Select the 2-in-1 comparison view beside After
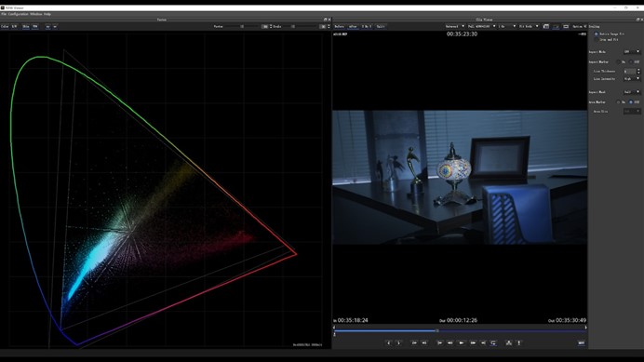Screen dimensions: 644x362 tap(367, 26)
